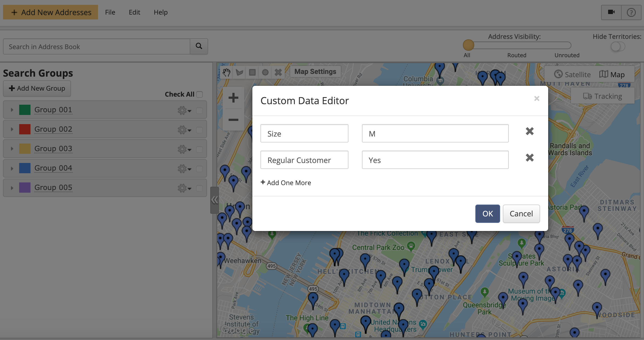Remove the Regular Customer data row
Screen dimensions: 644x340
(x=530, y=158)
